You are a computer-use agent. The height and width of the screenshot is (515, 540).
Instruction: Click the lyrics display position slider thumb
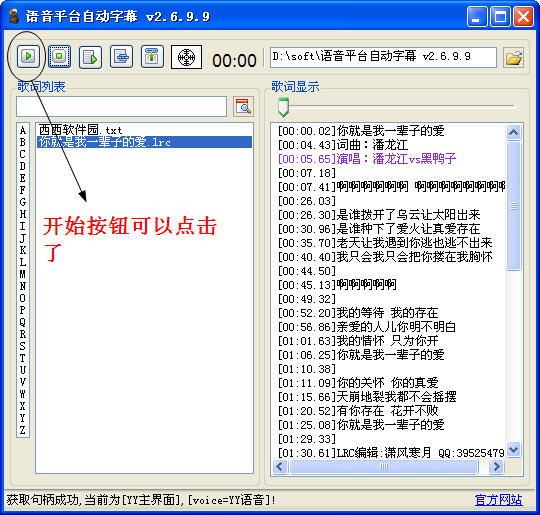pyautogui.click(x=283, y=107)
